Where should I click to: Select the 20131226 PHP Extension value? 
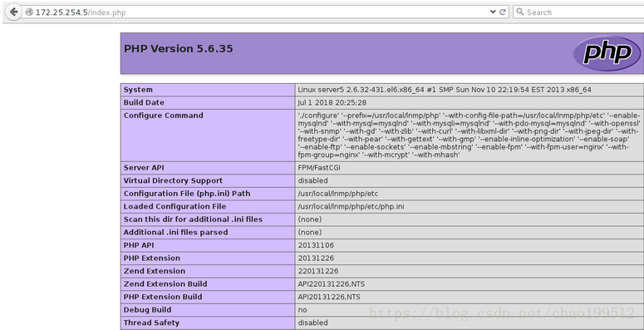(x=316, y=258)
